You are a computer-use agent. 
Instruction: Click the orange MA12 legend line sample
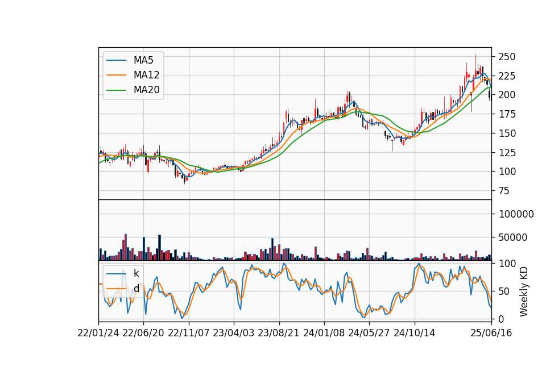pos(116,75)
